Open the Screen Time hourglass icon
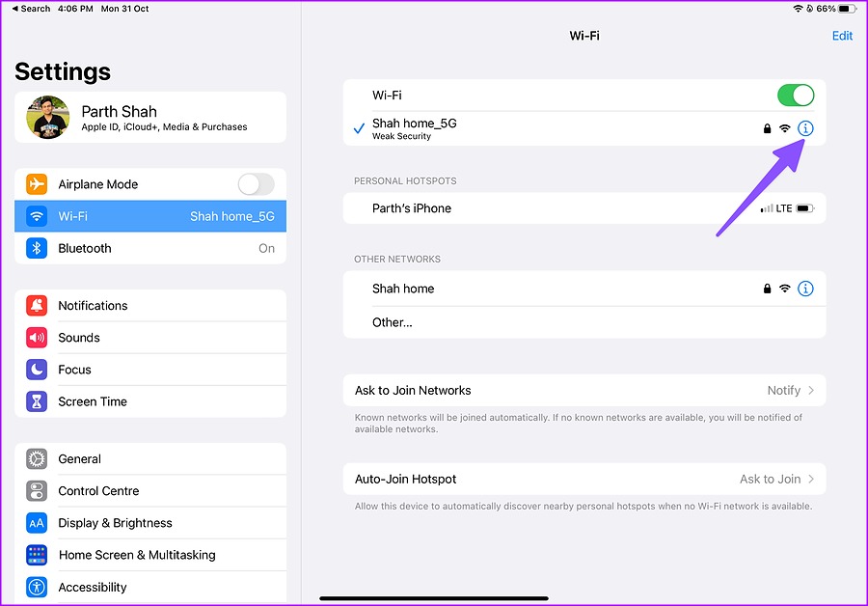This screenshot has height=606, width=868. pyautogui.click(x=37, y=401)
